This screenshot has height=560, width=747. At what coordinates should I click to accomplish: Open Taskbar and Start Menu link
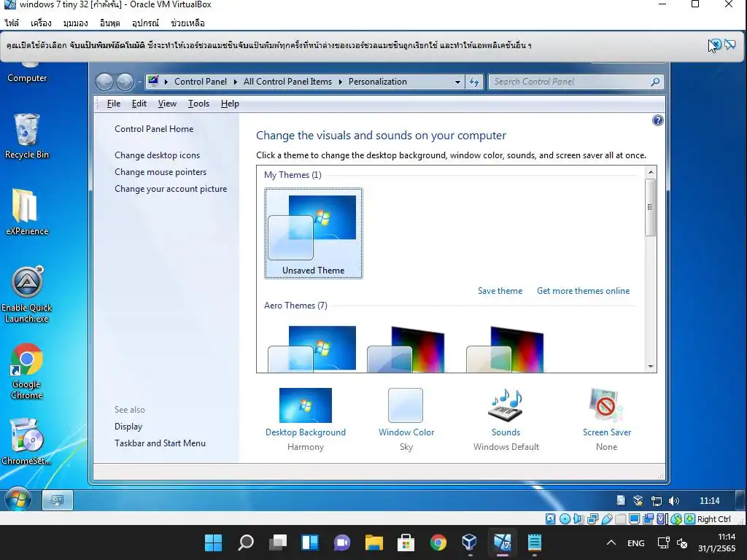tap(160, 443)
